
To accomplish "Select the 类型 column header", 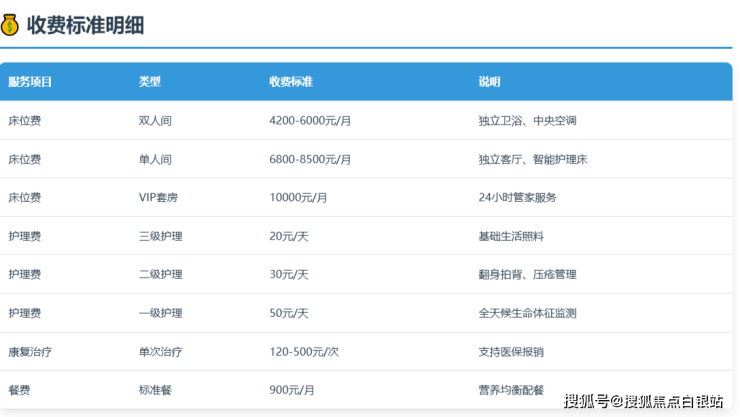I will [150, 82].
